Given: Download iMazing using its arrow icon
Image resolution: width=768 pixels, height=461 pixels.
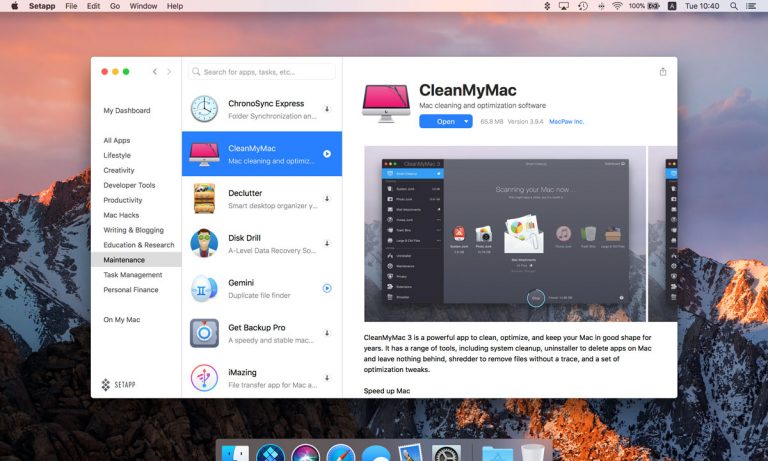Looking at the screenshot, I should click(x=327, y=378).
